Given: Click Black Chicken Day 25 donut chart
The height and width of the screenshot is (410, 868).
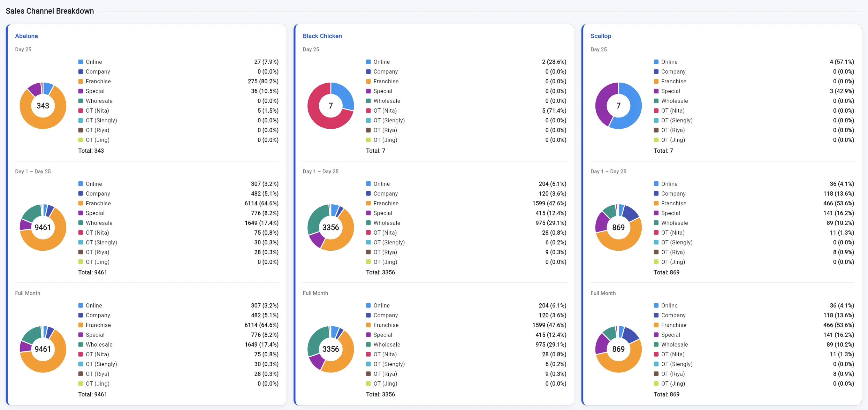Looking at the screenshot, I should click(x=330, y=106).
